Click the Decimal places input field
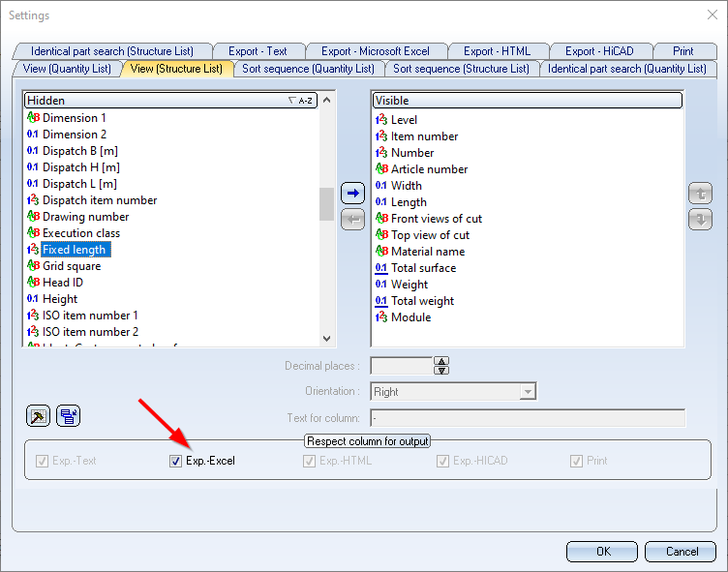The height and width of the screenshot is (572, 728). pyautogui.click(x=402, y=366)
